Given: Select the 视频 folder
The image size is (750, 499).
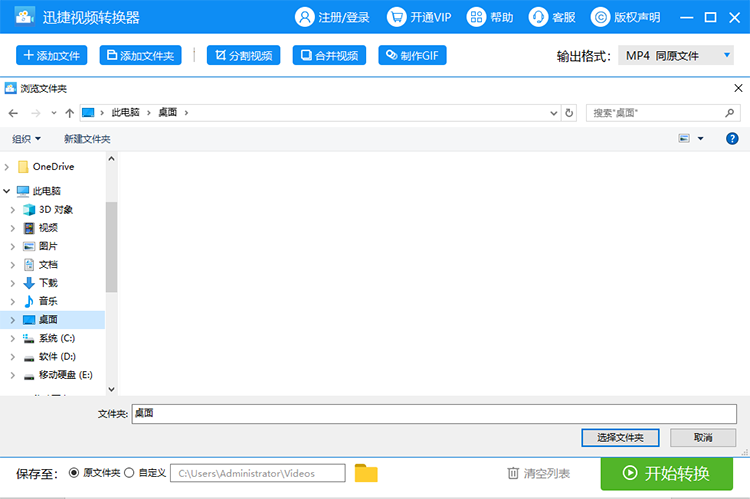Looking at the screenshot, I should [48, 228].
